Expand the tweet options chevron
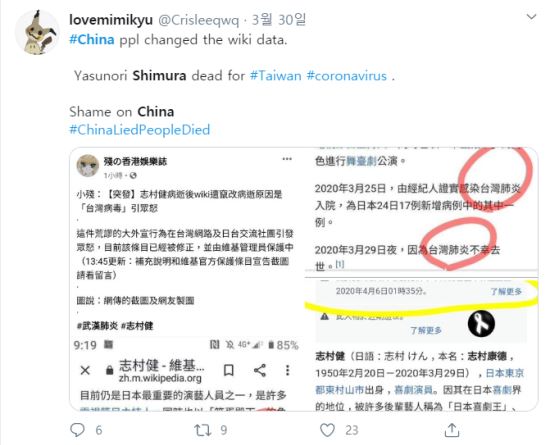 tap(531, 16)
